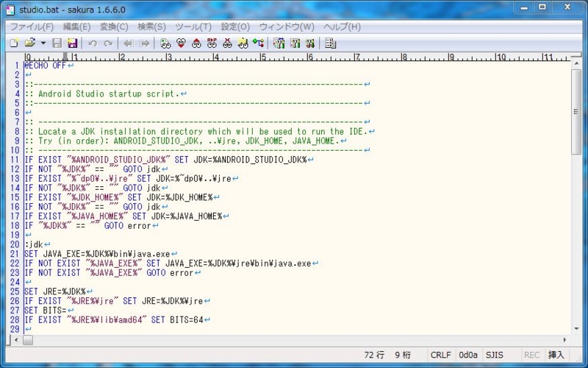This screenshot has width=588, height=368.
Task: Click the 72 行 line number status entry
Action: (x=374, y=355)
